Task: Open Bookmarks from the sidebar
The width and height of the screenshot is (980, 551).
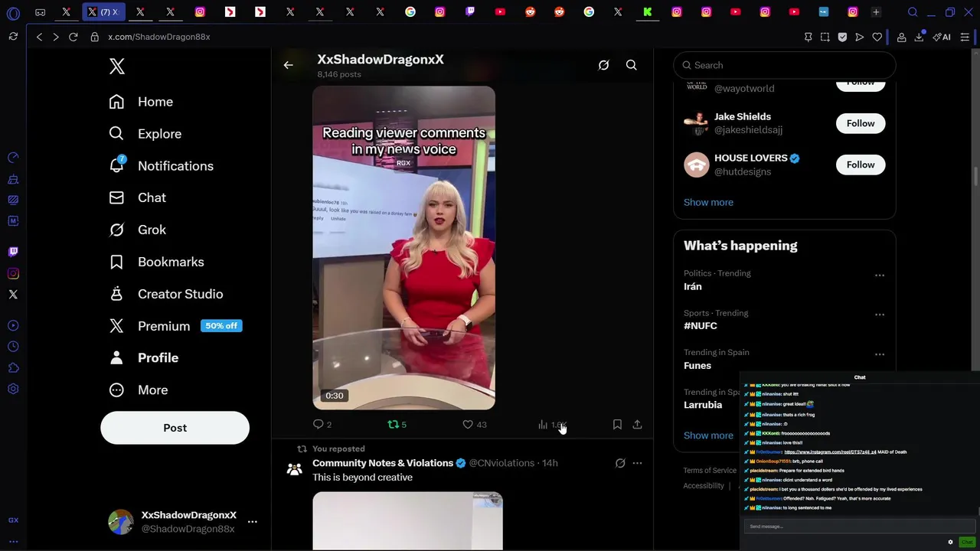Action: pyautogui.click(x=156, y=262)
